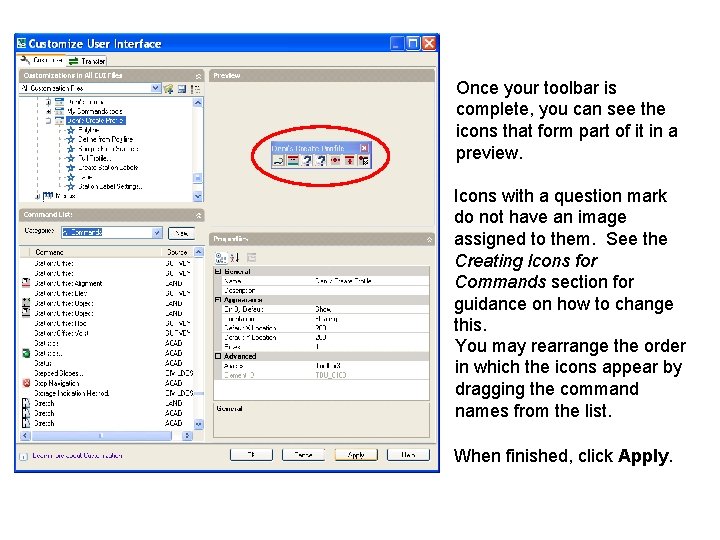Click the toolbar icon beside Dena's Create Profile
Viewport: 720px width, 540px height.
click(x=60, y=120)
